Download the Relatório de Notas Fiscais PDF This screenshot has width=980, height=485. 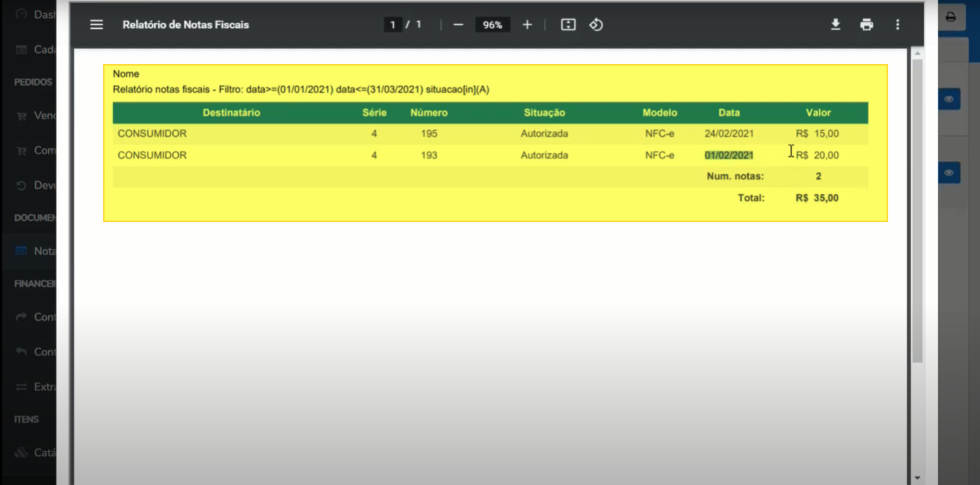pyautogui.click(x=836, y=24)
